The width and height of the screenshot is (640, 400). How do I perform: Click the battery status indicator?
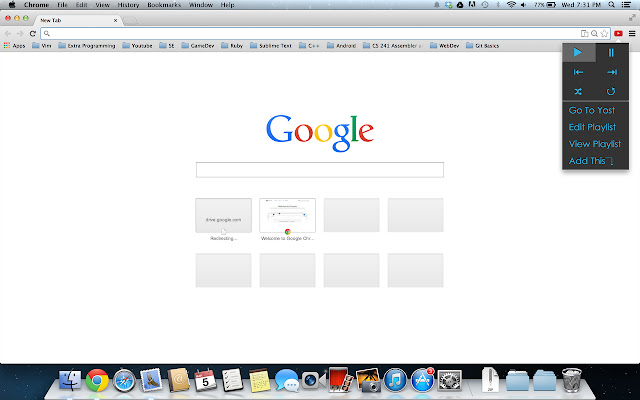tap(545, 5)
